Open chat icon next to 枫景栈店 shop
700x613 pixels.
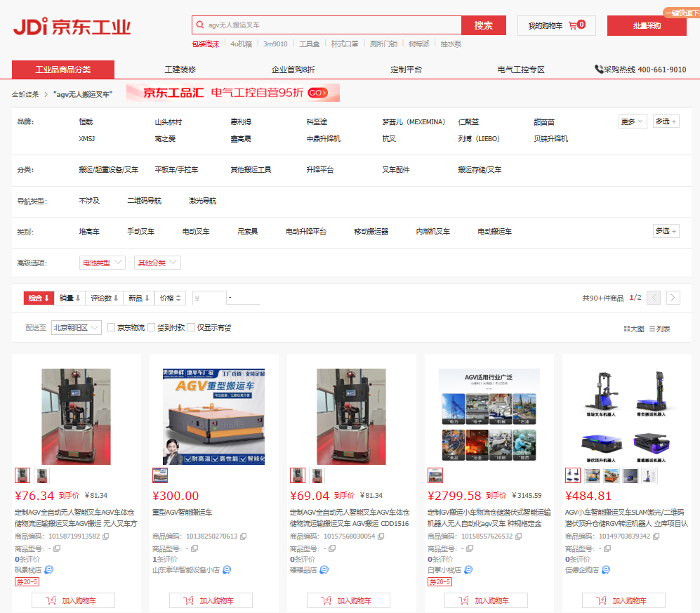click(49, 569)
